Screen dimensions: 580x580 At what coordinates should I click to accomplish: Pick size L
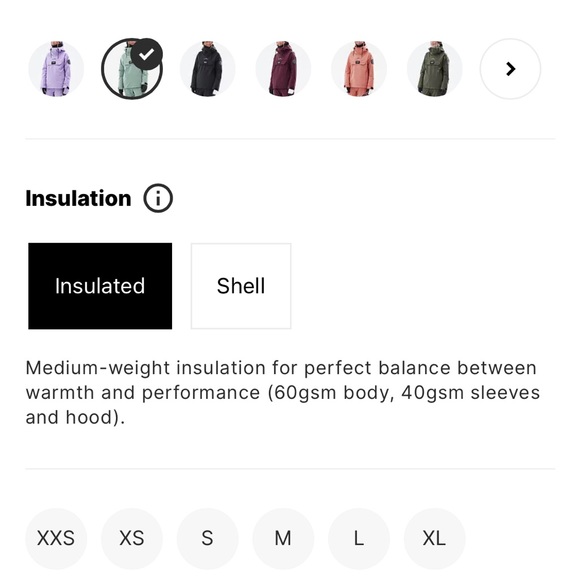pos(359,539)
